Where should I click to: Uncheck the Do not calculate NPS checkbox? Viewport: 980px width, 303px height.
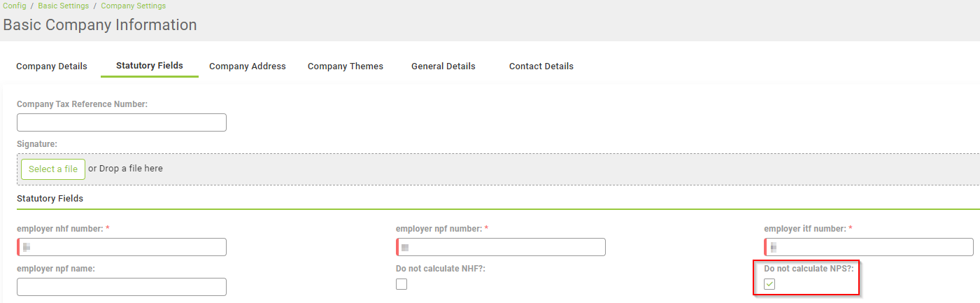pyautogui.click(x=769, y=284)
